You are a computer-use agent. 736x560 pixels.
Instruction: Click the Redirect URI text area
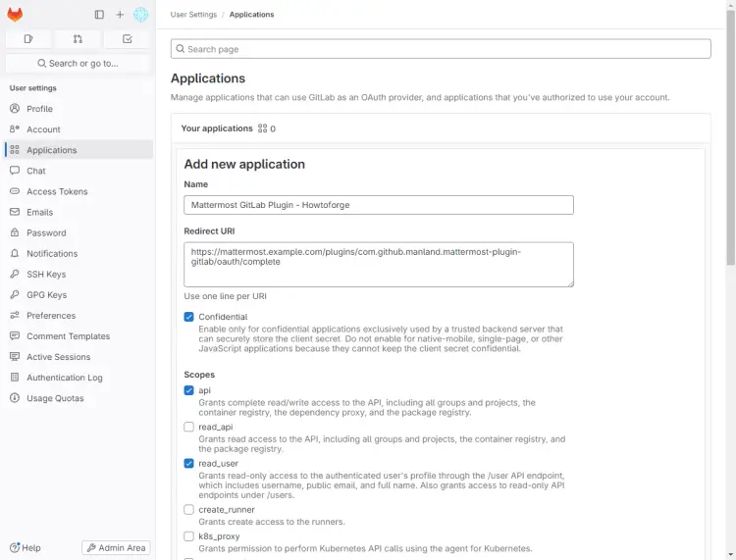378,265
